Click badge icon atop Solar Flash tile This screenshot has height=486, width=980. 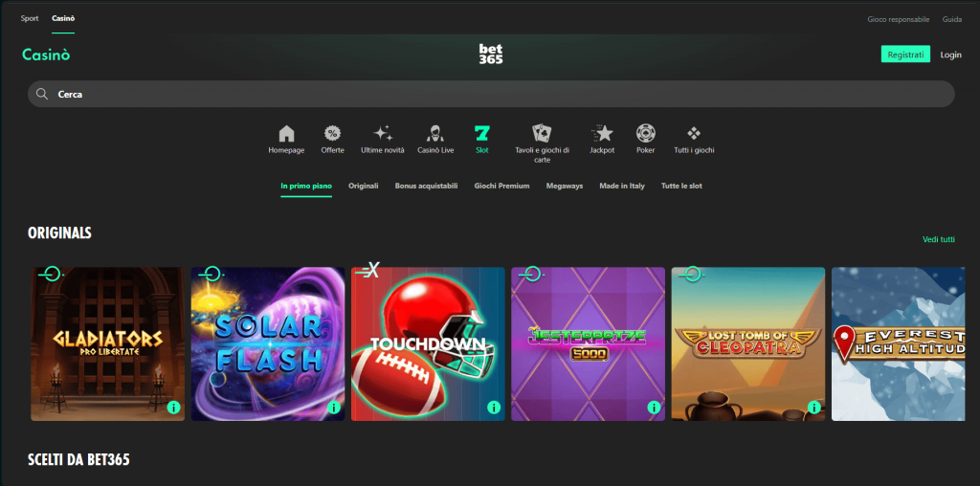click(212, 274)
